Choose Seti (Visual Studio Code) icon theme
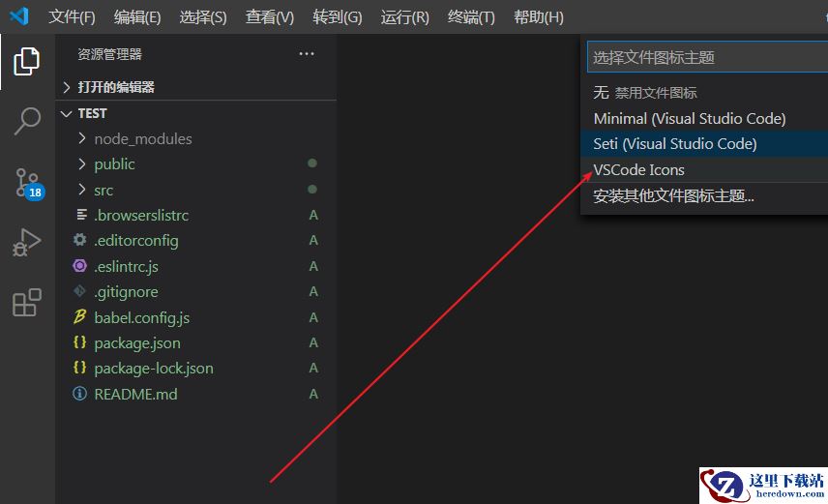828x504 pixels. coord(704,144)
